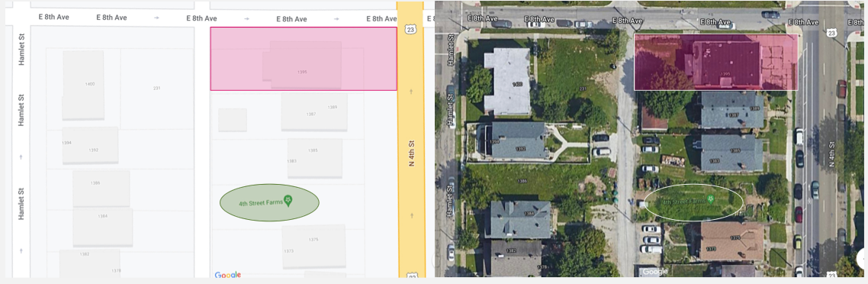Click the Google logo on the satellite view
This screenshot has width=868, height=284.
pyautogui.click(x=655, y=271)
